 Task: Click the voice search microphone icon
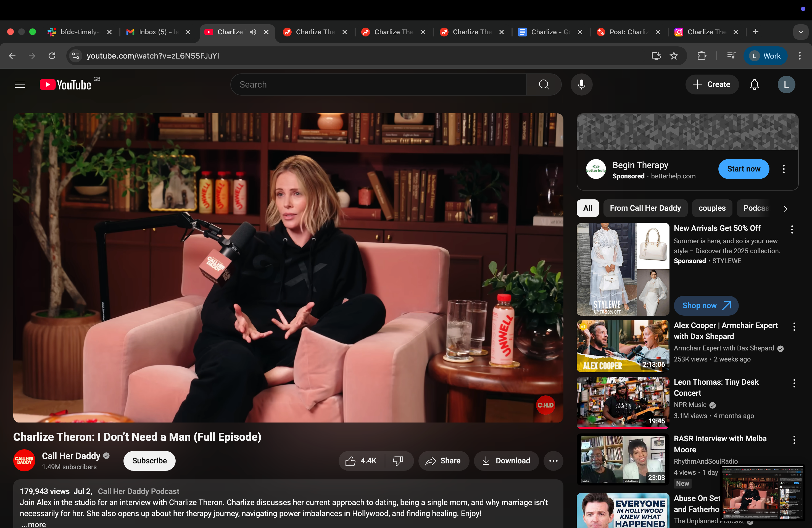coord(581,84)
